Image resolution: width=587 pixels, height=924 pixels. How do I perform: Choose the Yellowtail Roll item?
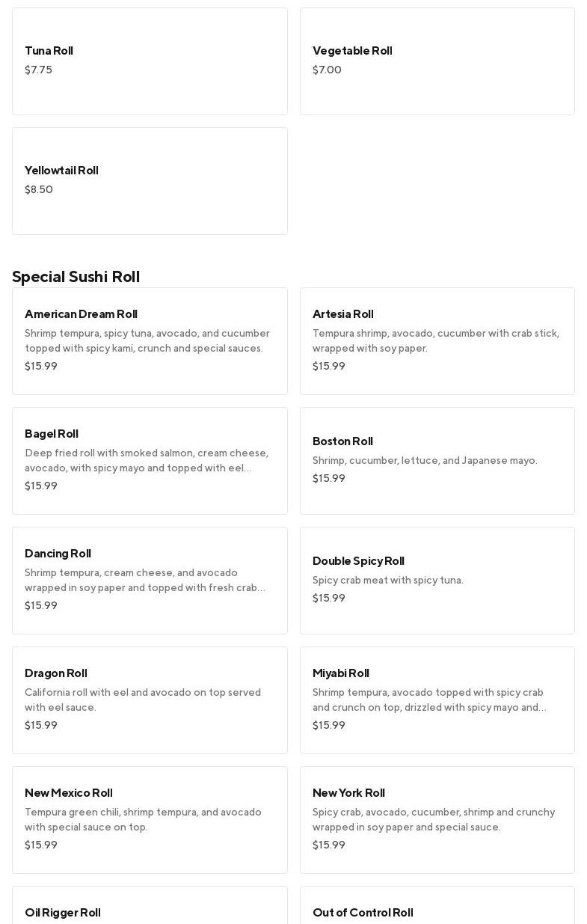pyautogui.click(x=150, y=181)
